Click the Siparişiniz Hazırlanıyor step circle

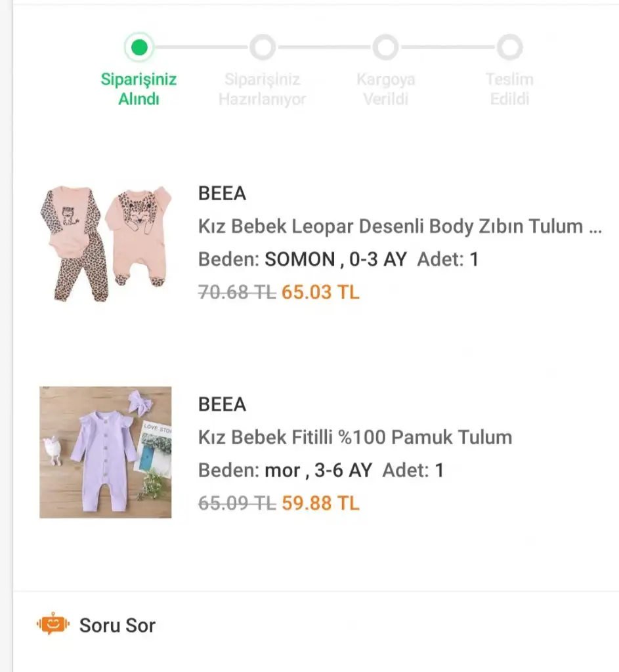pos(262,47)
